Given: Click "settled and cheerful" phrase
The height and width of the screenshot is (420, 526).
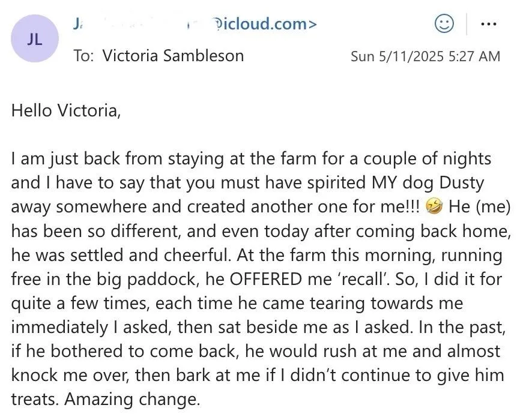Looking at the screenshot, I should [150, 255].
